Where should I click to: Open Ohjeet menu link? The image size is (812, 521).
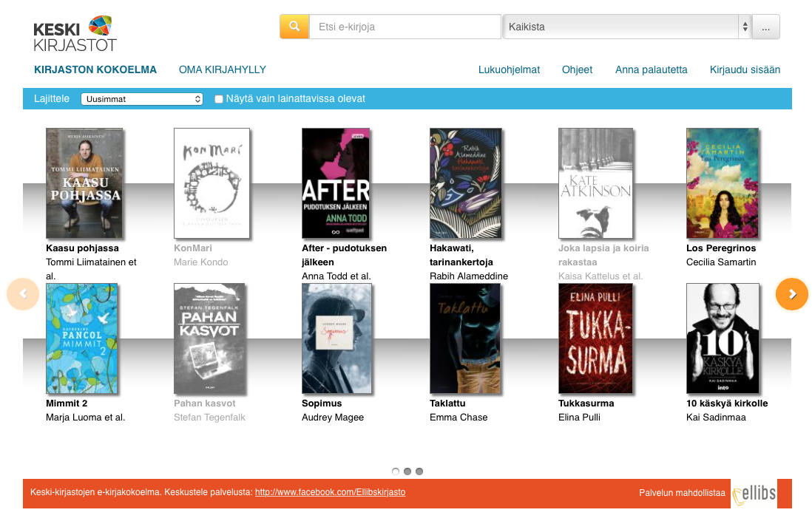pos(577,70)
